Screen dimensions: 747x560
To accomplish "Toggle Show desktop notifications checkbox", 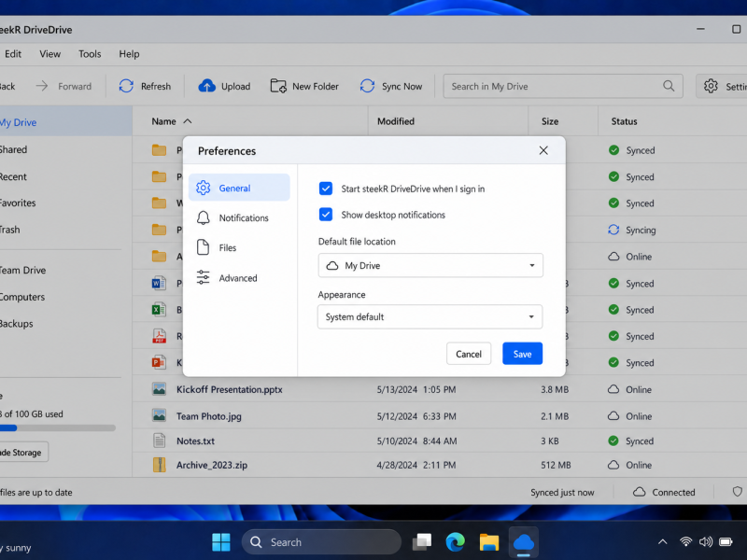I will (x=326, y=215).
